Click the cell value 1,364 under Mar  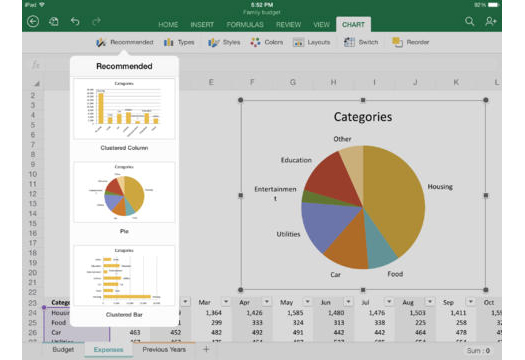pyautogui.click(x=214, y=313)
